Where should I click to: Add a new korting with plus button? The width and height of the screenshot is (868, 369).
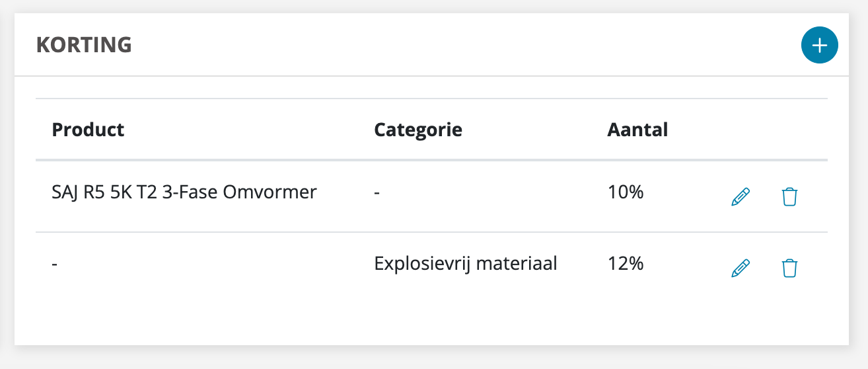[x=819, y=46]
